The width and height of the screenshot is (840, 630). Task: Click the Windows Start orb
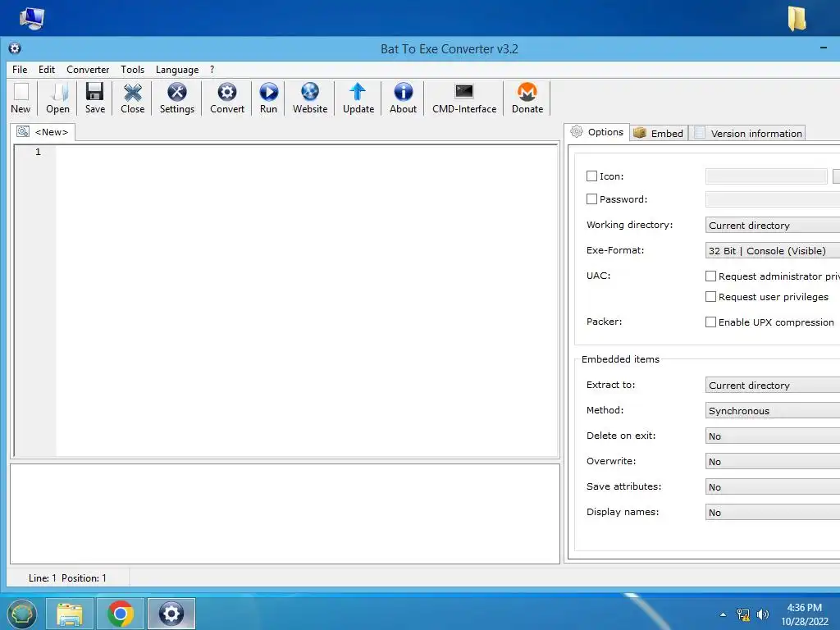point(21,614)
